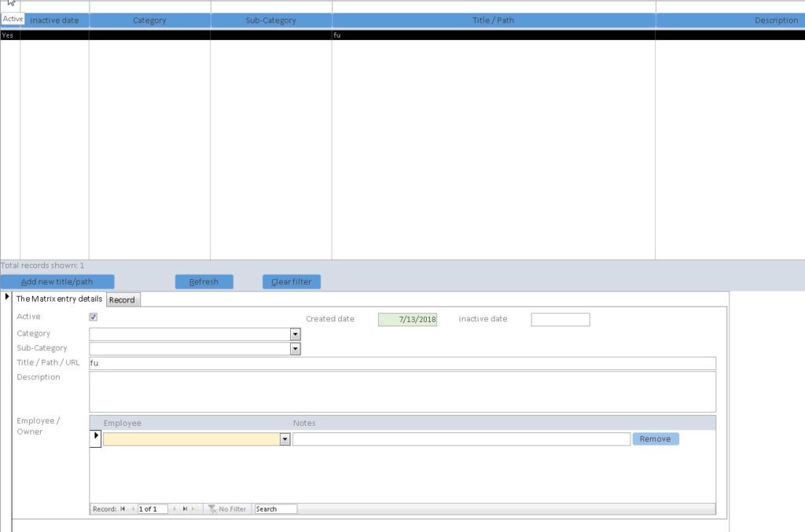Image resolution: width=805 pixels, height=532 pixels.
Task: Click the 'Employee / Owner' label
Action: tap(38, 426)
